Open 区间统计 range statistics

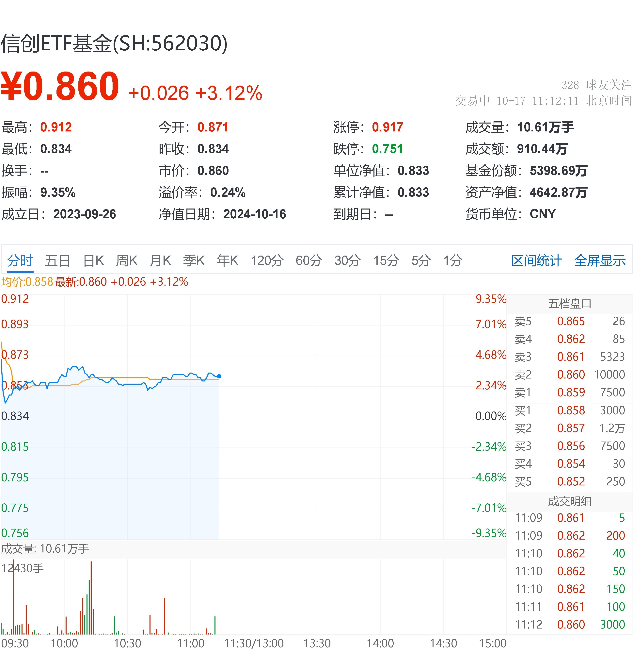point(537,261)
